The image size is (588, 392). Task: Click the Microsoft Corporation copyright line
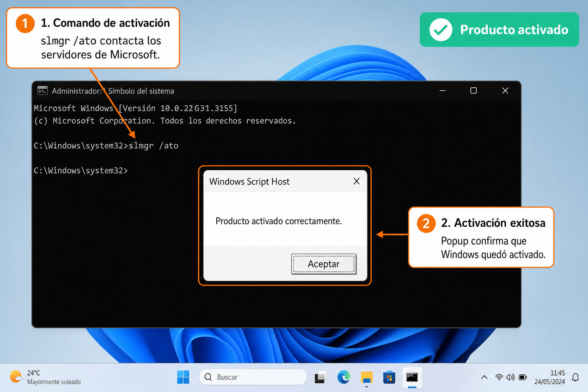tap(165, 121)
